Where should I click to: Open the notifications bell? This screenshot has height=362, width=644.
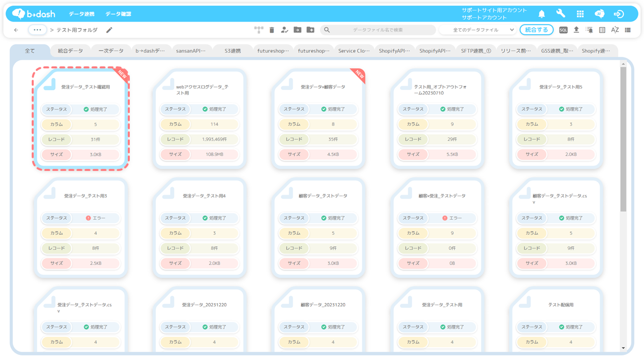click(x=542, y=14)
